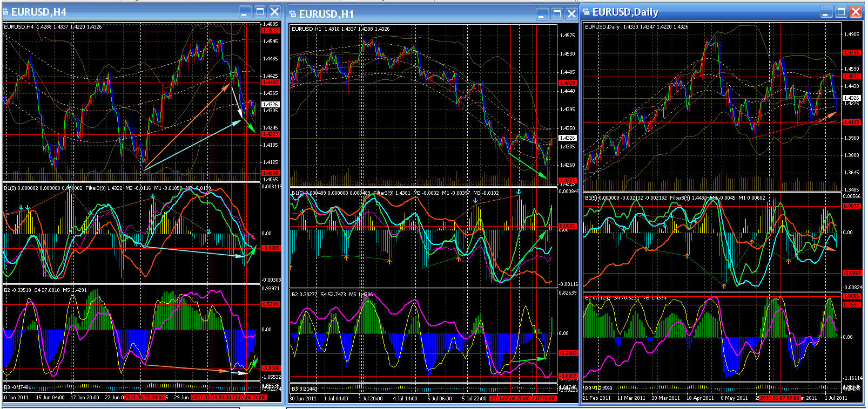
Task: Close the EURUSD,Daily chart window
Action: [x=856, y=12]
